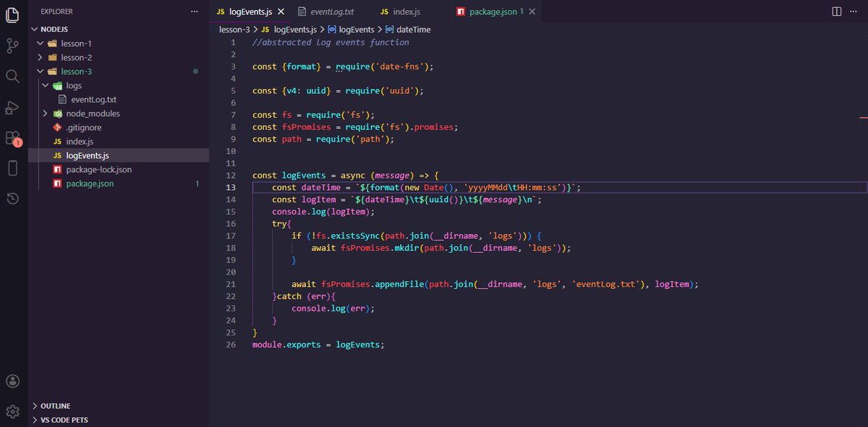Click the device preview icon in activity bar
This screenshot has width=868, height=427.
(x=12, y=168)
